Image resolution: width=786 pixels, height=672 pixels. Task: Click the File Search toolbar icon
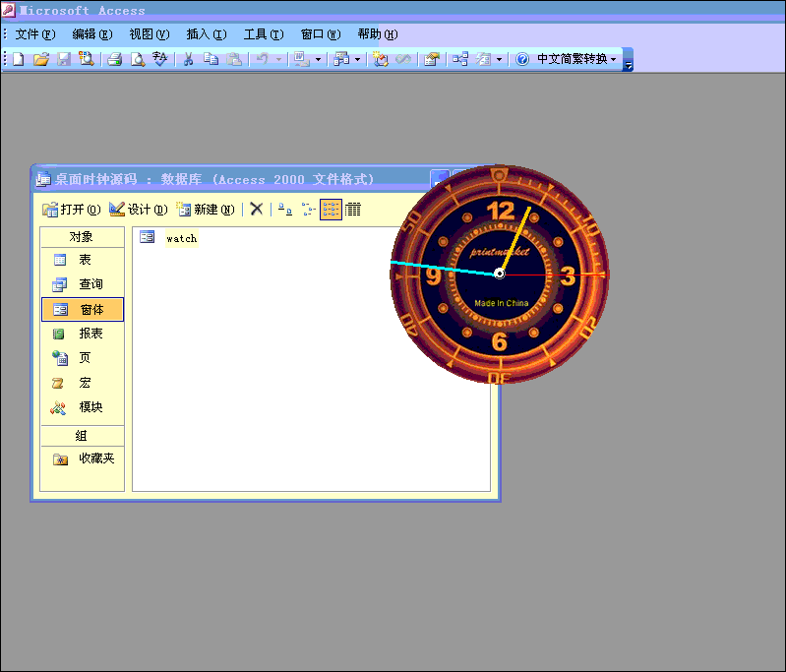(x=87, y=59)
